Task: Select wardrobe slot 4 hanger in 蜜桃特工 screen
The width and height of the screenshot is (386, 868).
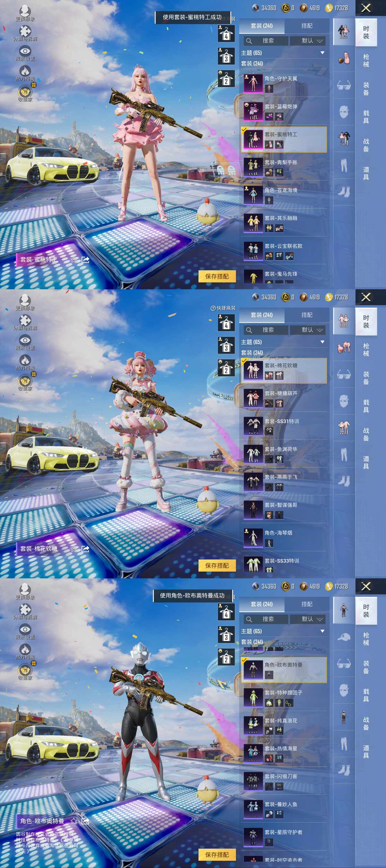Action: click(226, 34)
